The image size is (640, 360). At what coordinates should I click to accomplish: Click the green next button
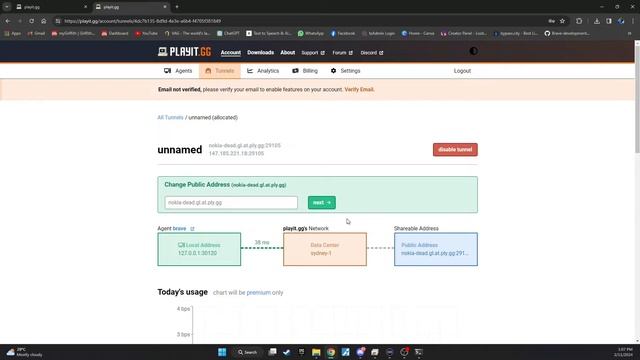point(322,202)
